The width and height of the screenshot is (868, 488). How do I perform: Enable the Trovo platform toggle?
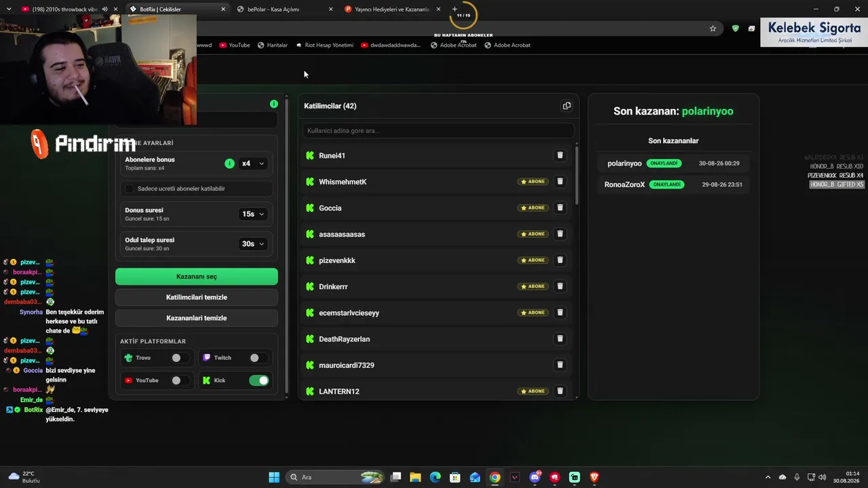180,358
